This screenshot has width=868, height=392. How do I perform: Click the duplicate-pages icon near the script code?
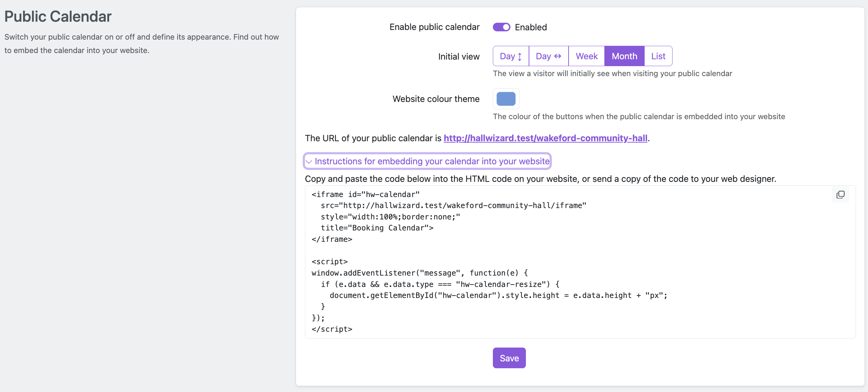[841, 195]
